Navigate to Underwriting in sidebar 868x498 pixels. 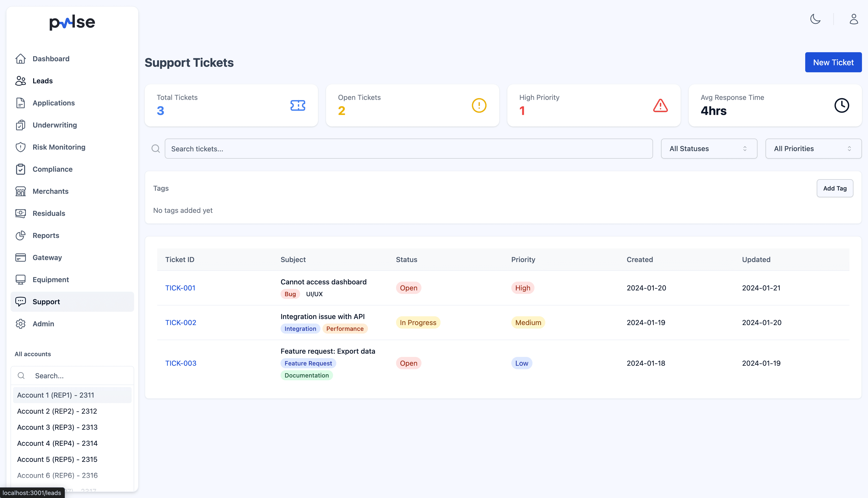[x=55, y=125]
